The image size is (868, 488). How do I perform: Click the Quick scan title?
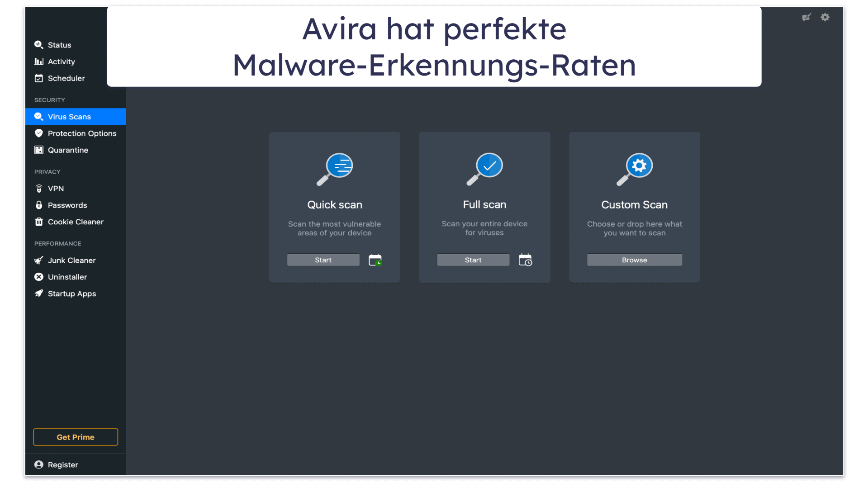click(x=335, y=205)
